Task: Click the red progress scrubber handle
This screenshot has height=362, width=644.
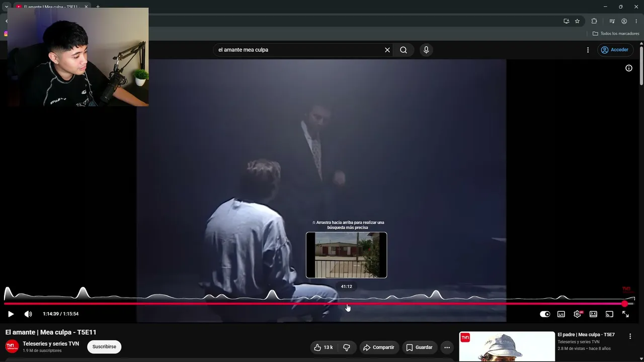Action: pos(625,304)
